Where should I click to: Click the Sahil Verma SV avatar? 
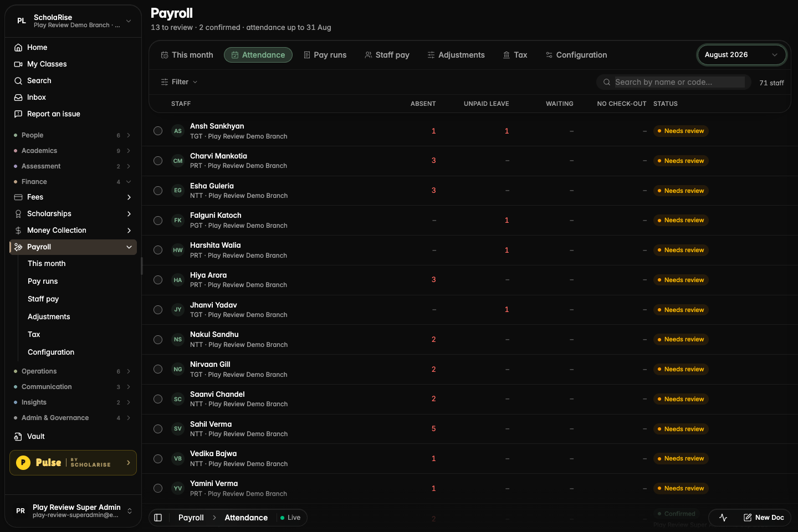click(x=178, y=429)
